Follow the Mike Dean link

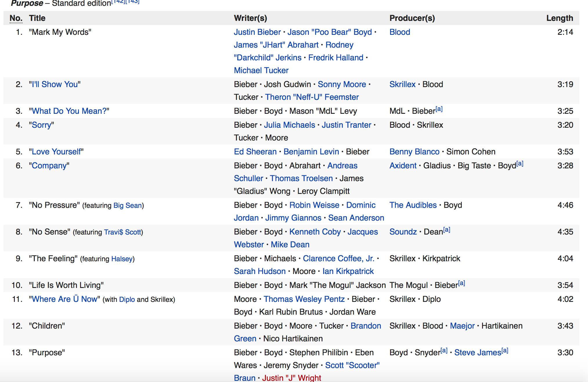tap(290, 245)
